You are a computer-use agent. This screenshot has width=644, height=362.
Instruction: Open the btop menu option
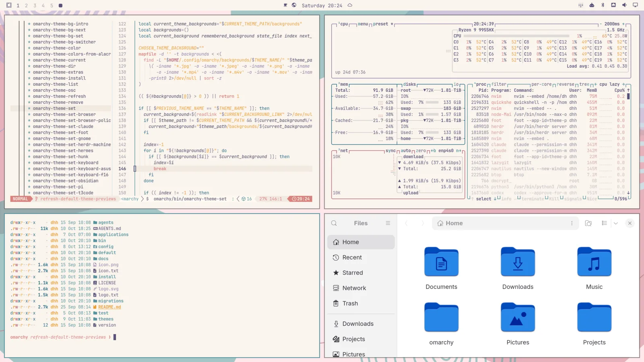[x=363, y=24]
